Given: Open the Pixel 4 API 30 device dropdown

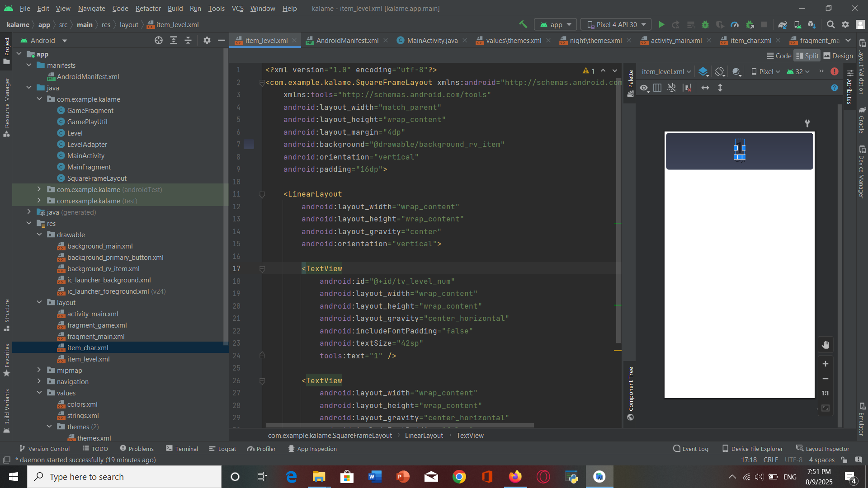Looking at the screenshot, I should (x=617, y=24).
